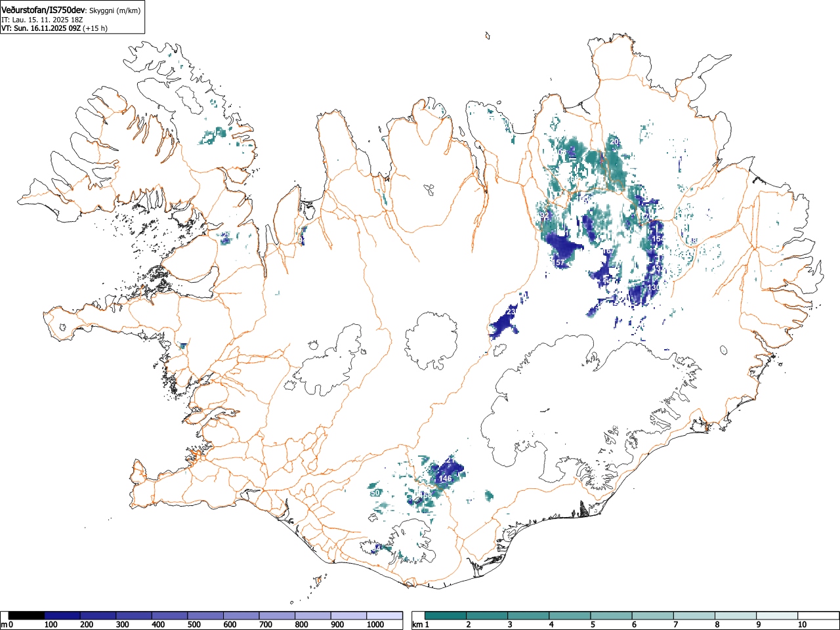The height and width of the screenshot is (630, 840).
Task: Click the '130' visibility value on the map
Action: point(654,287)
